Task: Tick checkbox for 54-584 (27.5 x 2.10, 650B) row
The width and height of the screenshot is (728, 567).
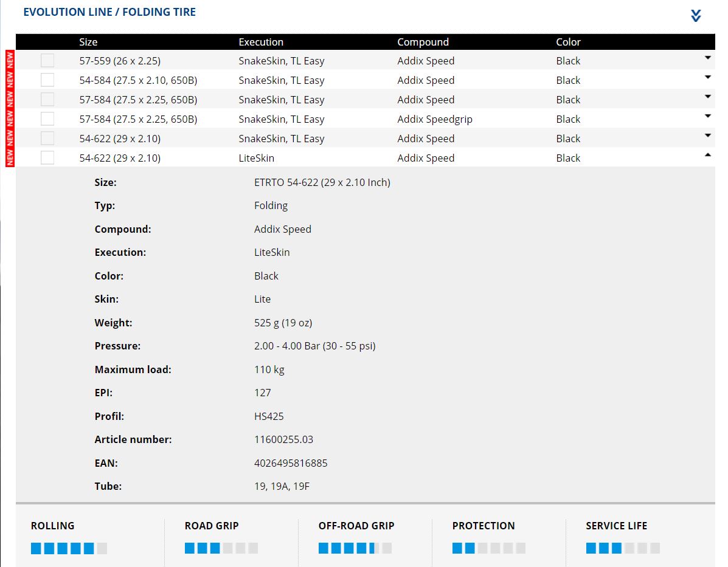Action: [x=47, y=80]
